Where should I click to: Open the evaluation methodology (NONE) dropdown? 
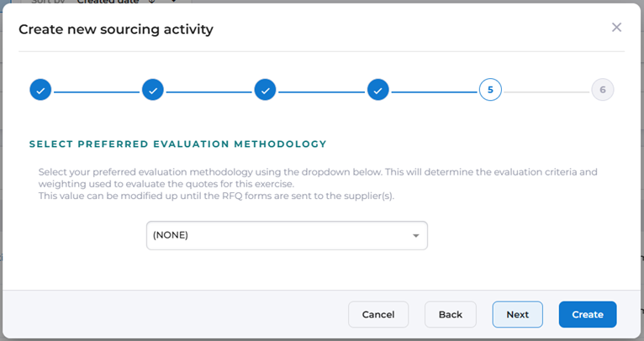pos(286,235)
